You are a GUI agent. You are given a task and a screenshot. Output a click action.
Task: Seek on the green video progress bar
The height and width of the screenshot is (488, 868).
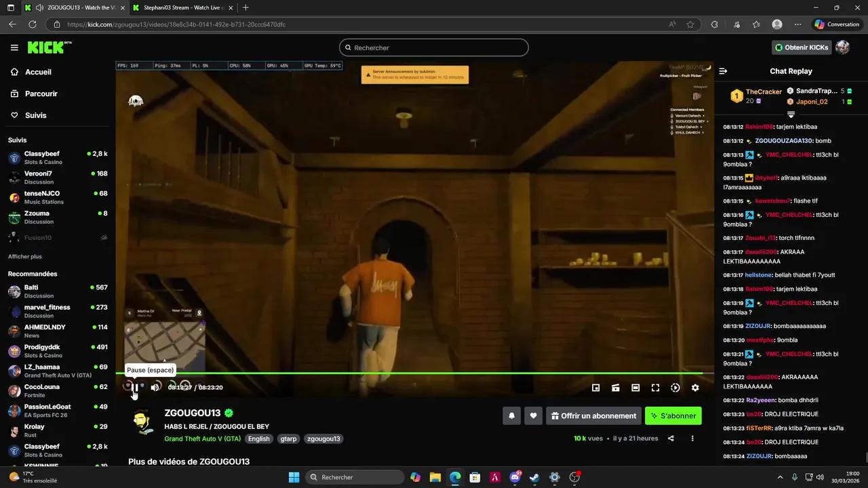coord(414,373)
